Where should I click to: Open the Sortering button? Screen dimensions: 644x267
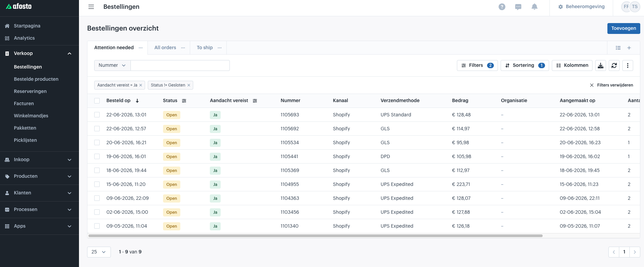(x=525, y=65)
